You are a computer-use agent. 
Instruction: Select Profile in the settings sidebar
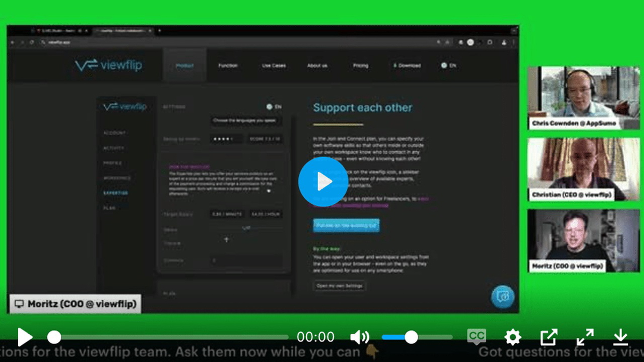pyautogui.click(x=113, y=163)
